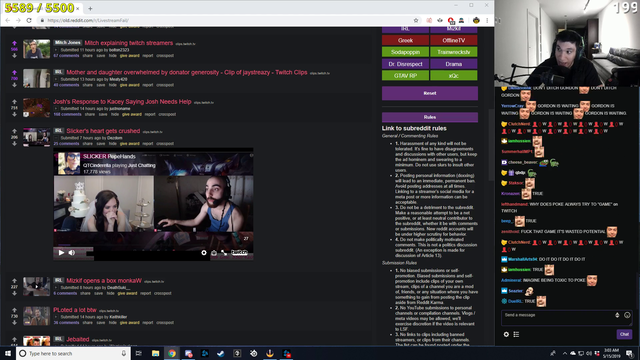Expand preview for 'Mother and daughter overwhelmed' post
The width and height of the screenshot is (640, 360).
click(56, 79)
